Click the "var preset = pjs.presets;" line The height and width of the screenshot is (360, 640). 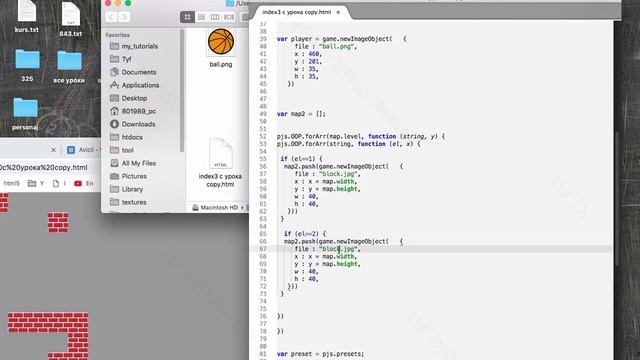point(320,354)
